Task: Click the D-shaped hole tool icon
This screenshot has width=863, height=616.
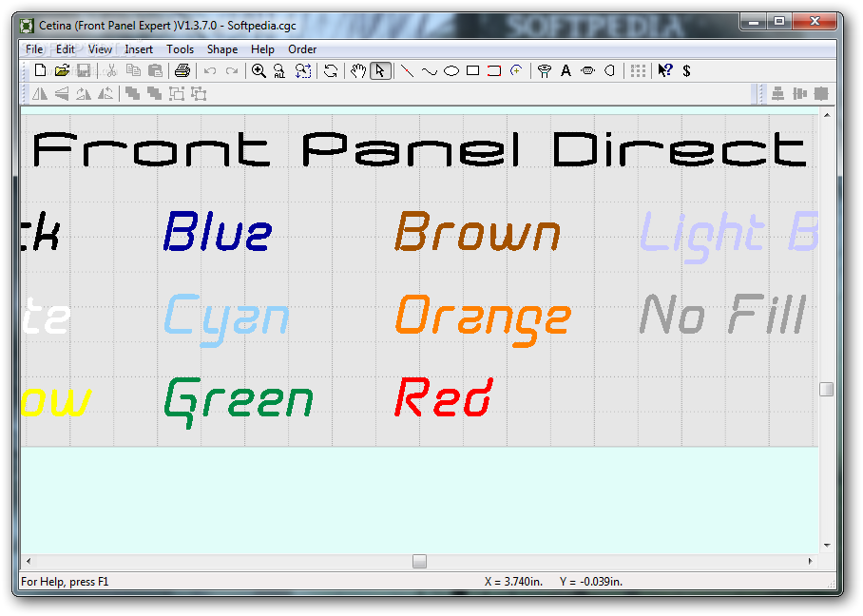Action: [610, 70]
